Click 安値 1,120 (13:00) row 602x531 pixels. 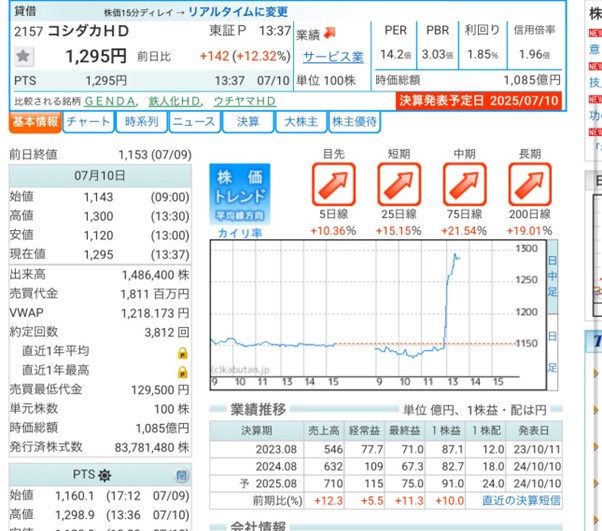click(x=100, y=235)
